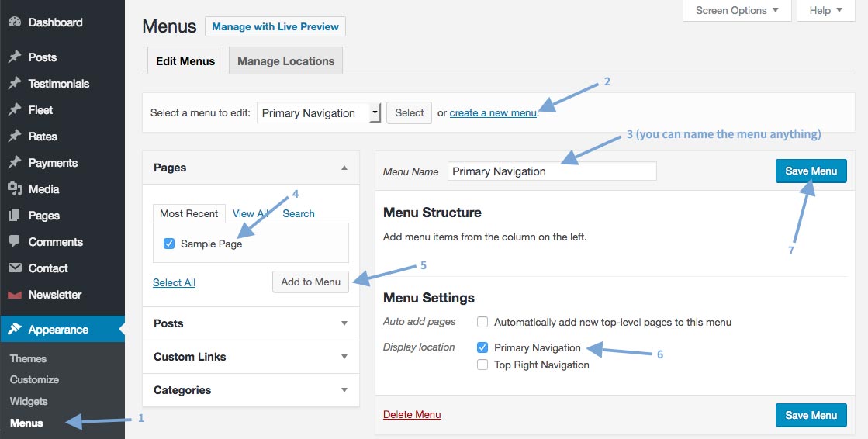868x439 pixels.
Task: Uncheck the Sample Page checkbox
Action: 169,244
